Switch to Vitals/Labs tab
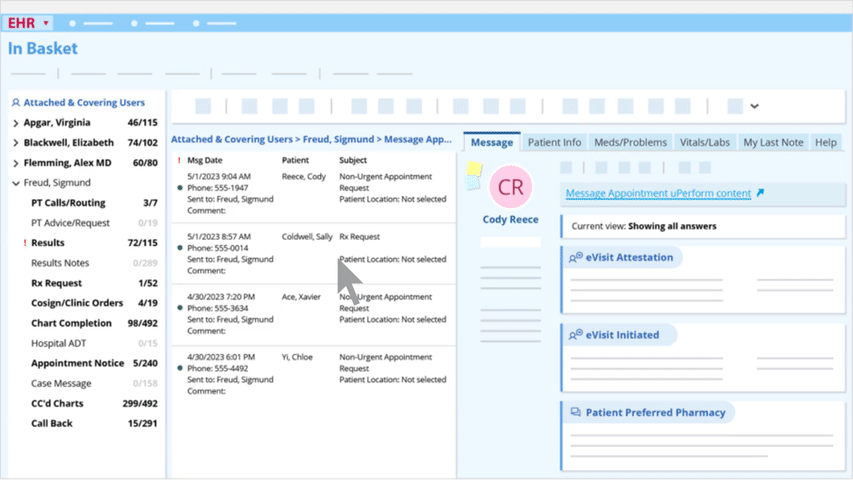 [704, 142]
